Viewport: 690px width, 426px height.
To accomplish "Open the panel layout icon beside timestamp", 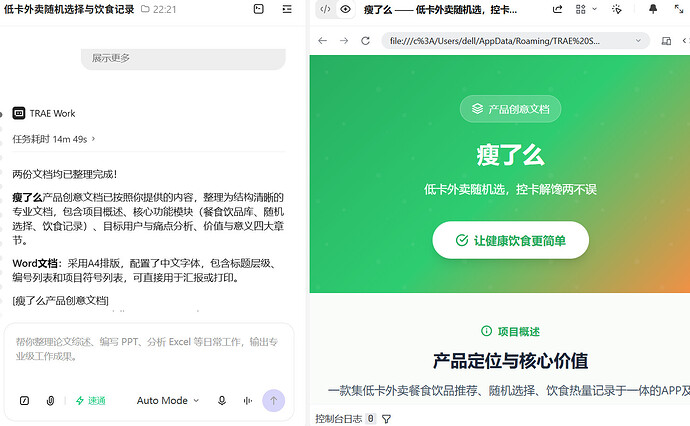I will pyautogui.click(x=259, y=9).
